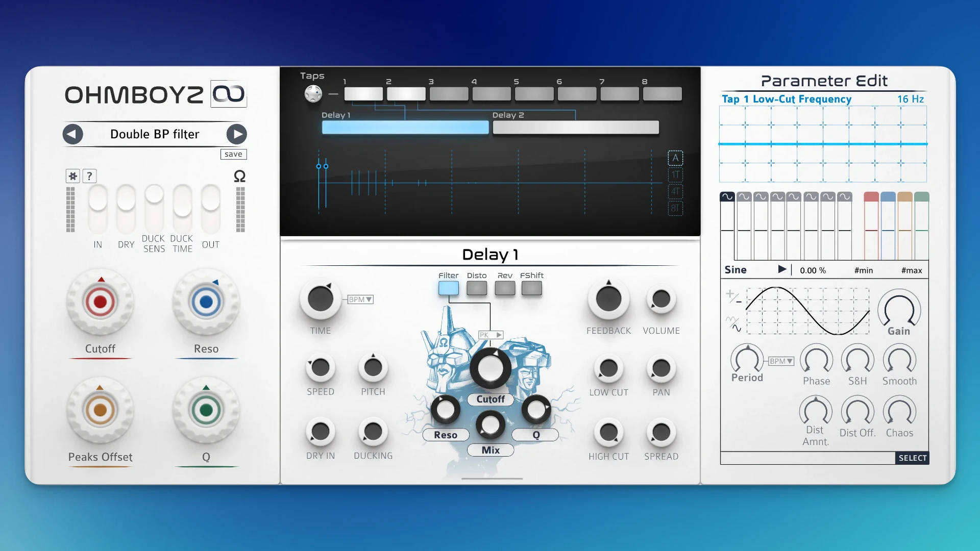Select the Delay 1 bar
Viewport: 980px width, 551px height.
pyautogui.click(x=405, y=127)
